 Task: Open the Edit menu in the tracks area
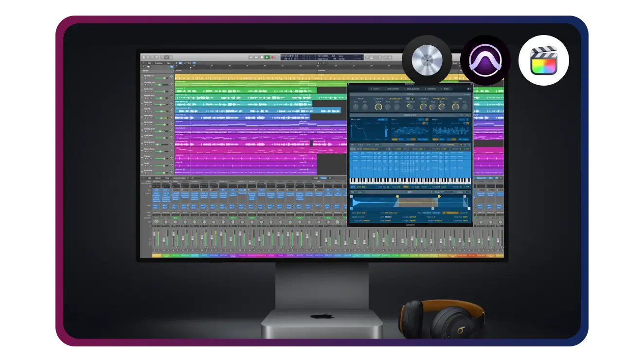pyautogui.click(x=149, y=63)
